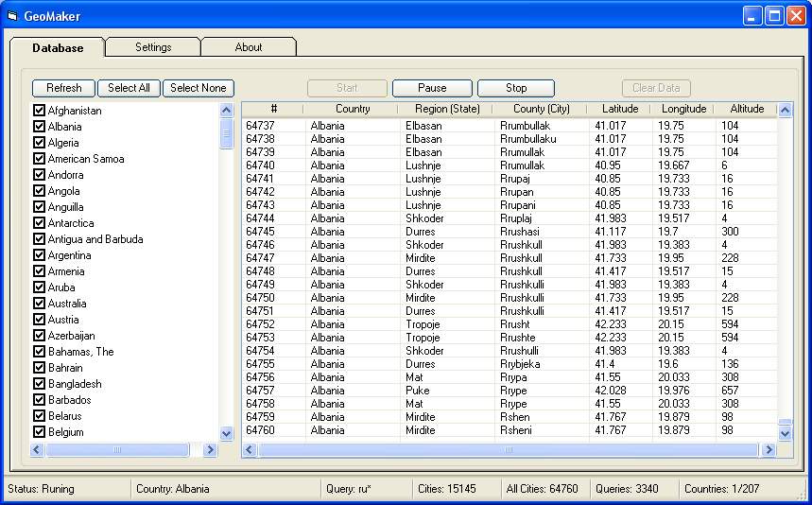The width and height of the screenshot is (812, 505).
Task: Uncheck the Afghanistan checkbox
Action: tap(40, 111)
